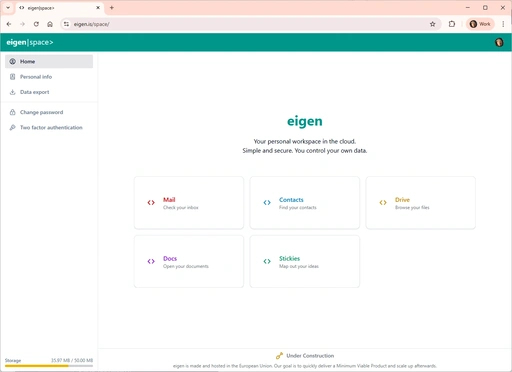Open the Drive card icon
The width and height of the screenshot is (512, 372).
tap(383, 203)
